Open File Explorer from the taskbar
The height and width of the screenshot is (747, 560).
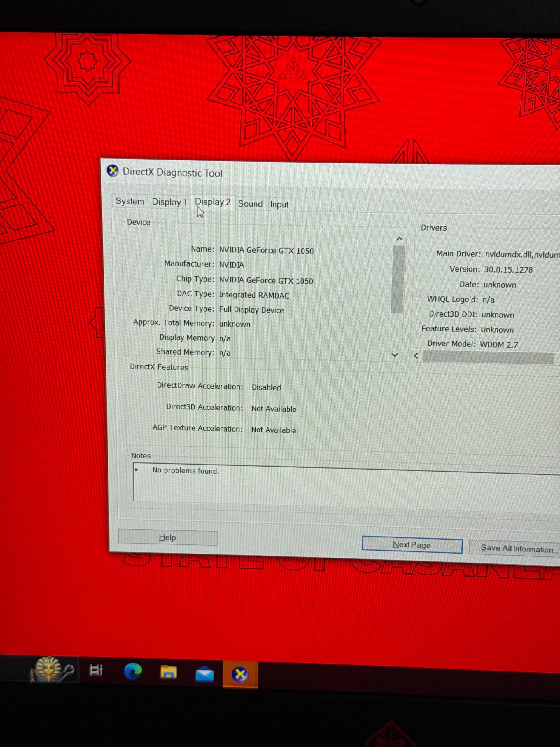169,672
